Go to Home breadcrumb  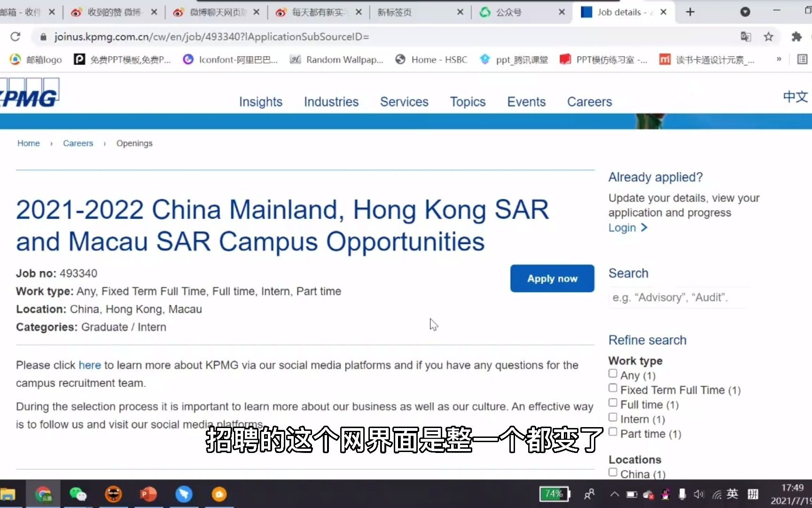(29, 143)
